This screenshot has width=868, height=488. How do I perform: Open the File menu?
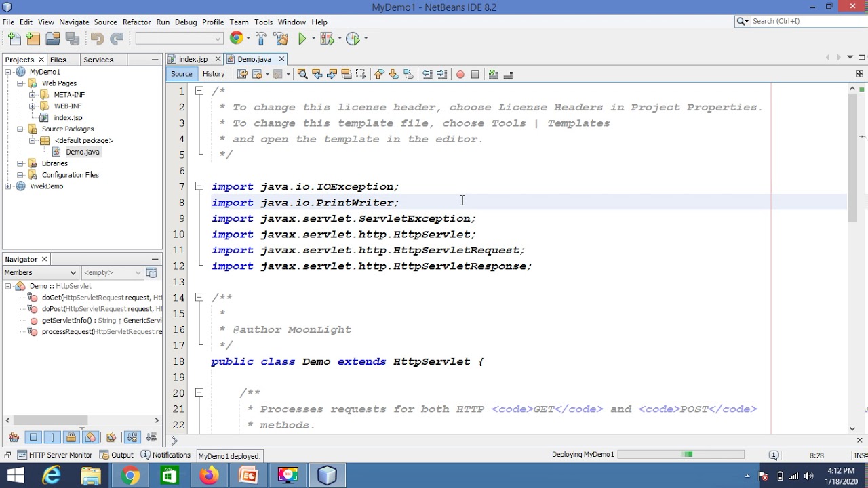click(x=8, y=22)
